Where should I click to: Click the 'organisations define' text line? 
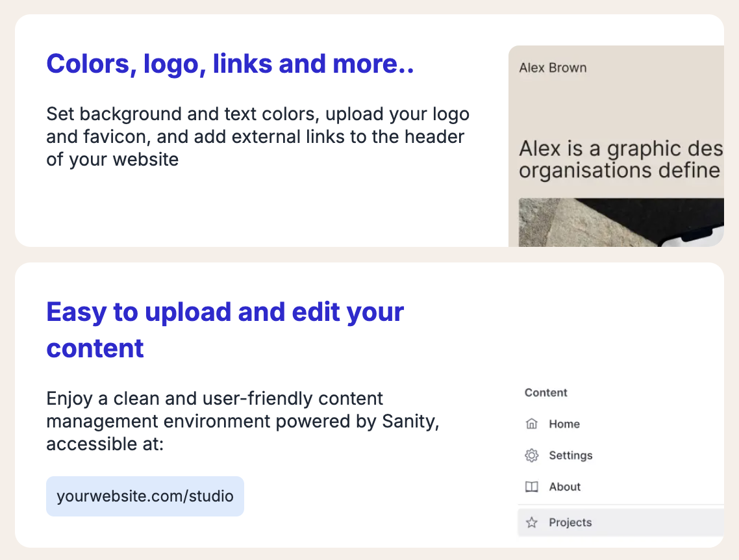[x=620, y=170]
